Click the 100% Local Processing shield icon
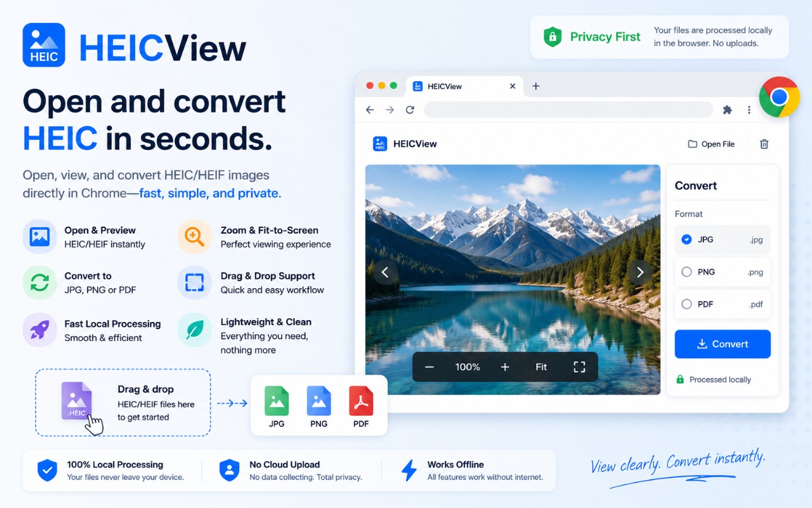 click(x=47, y=471)
